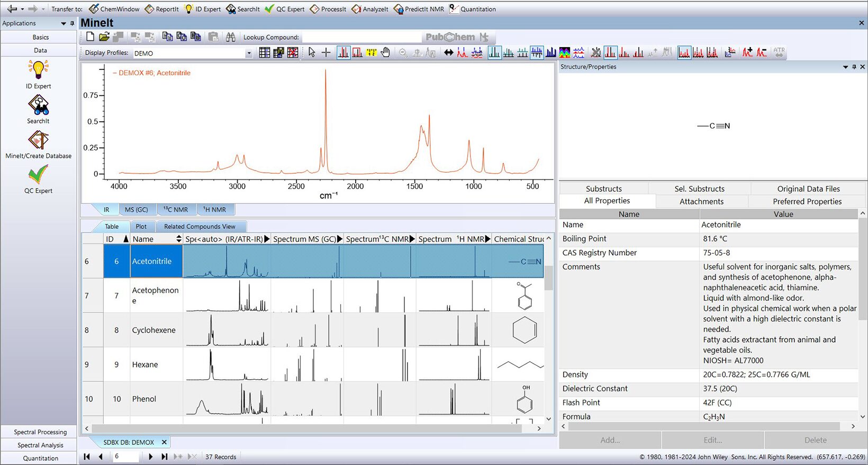The image size is (868, 465).
Task: Select the hand pan tool
Action: [386, 52]
